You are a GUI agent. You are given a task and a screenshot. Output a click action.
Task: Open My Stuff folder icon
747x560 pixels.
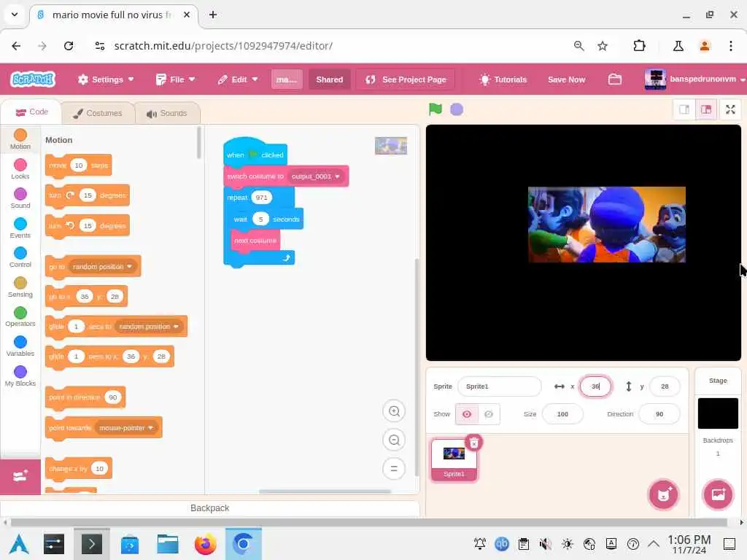pyautogui.click(x=614, y=79)
